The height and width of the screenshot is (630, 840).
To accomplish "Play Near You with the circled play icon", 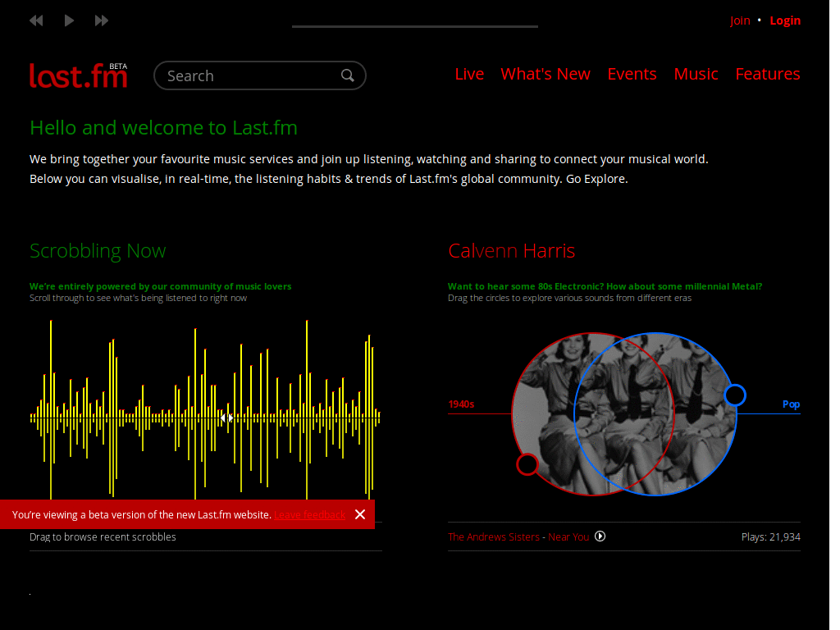I will coord(600,536).
